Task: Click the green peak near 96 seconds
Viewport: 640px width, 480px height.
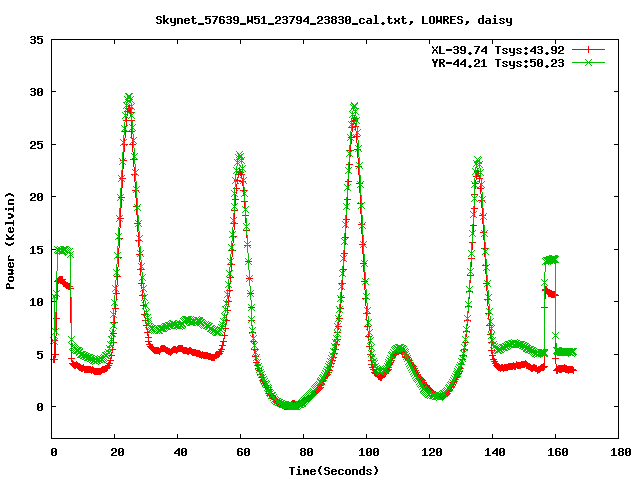Action: (x=354, y=107)
